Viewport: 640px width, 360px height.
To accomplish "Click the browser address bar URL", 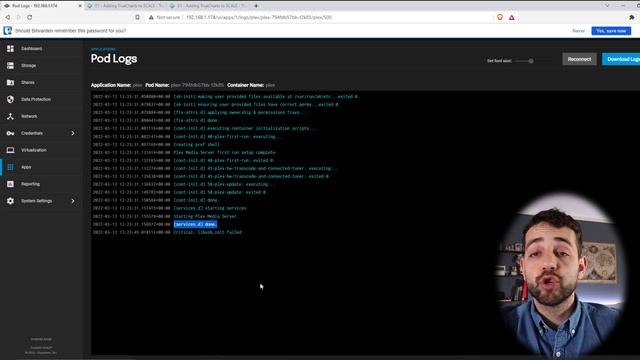I will point(259,17).
